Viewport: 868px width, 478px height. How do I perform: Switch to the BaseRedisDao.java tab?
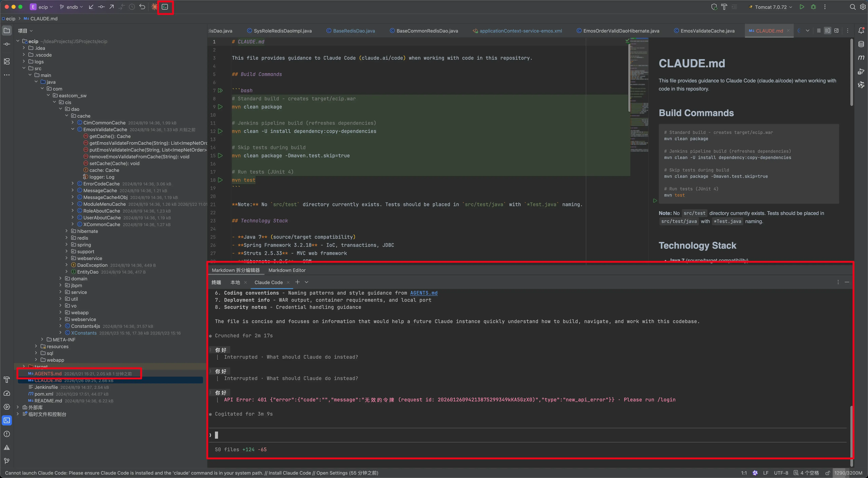click(350, 31)
